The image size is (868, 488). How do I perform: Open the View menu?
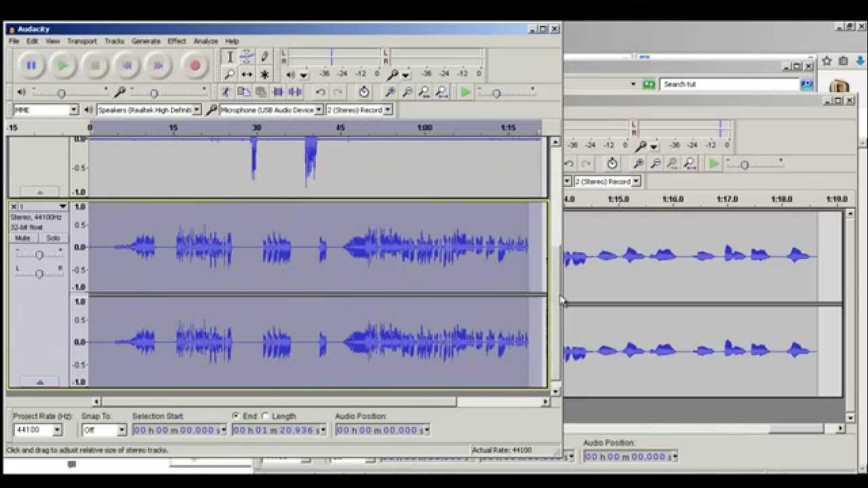coord(52,41)
